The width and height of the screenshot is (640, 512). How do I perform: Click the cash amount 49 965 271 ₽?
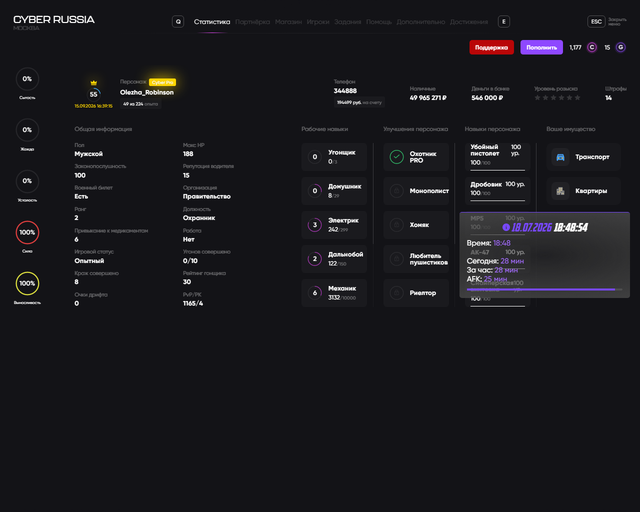coord(428,98)
